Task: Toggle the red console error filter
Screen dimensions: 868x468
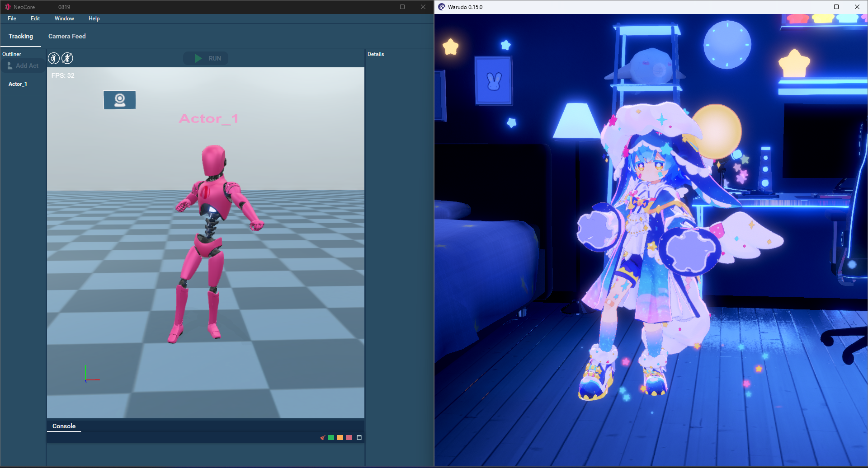Action: (x=349, y=437)
